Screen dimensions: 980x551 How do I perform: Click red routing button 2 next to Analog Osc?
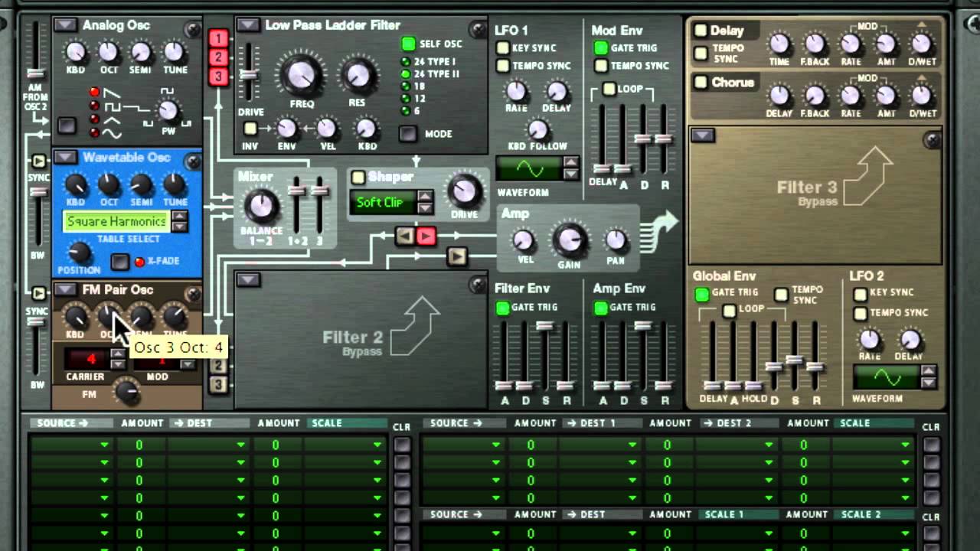[219, 57]
